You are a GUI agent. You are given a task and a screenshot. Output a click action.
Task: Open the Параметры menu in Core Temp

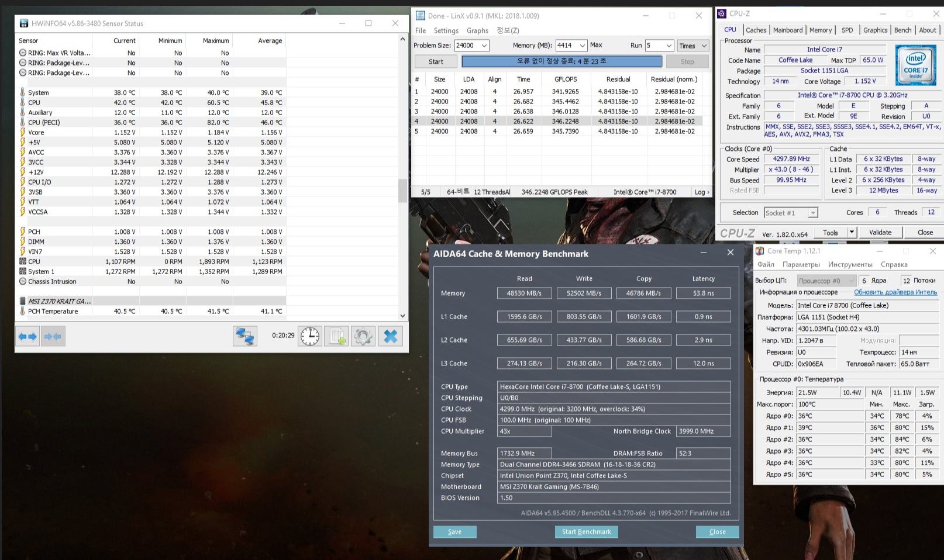(x=801, y=264)
